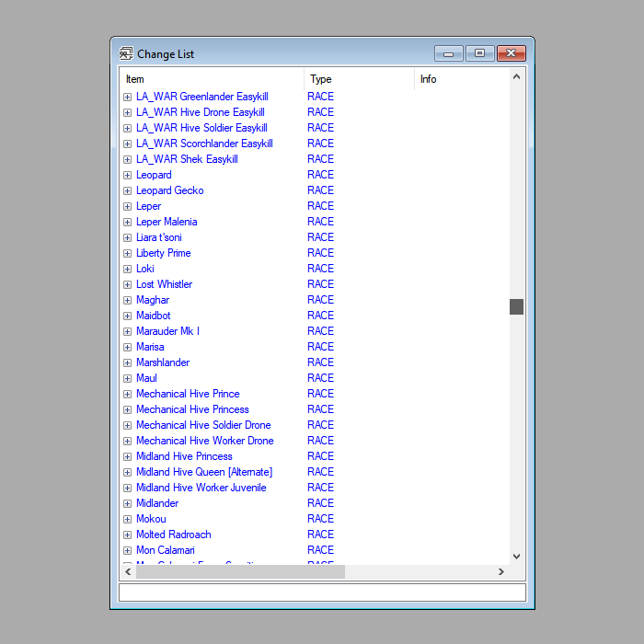Click the Info column header
644x644 pixels.
pos(462,79)
